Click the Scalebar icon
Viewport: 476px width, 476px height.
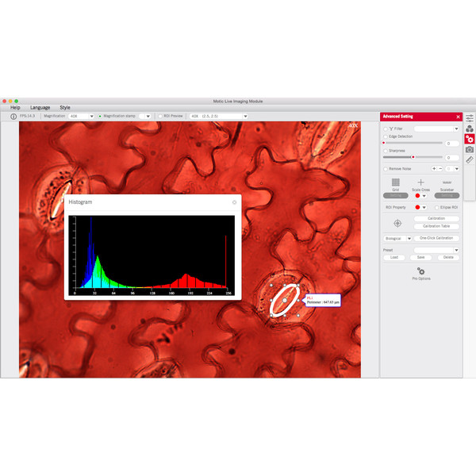[x=447, y=182]
